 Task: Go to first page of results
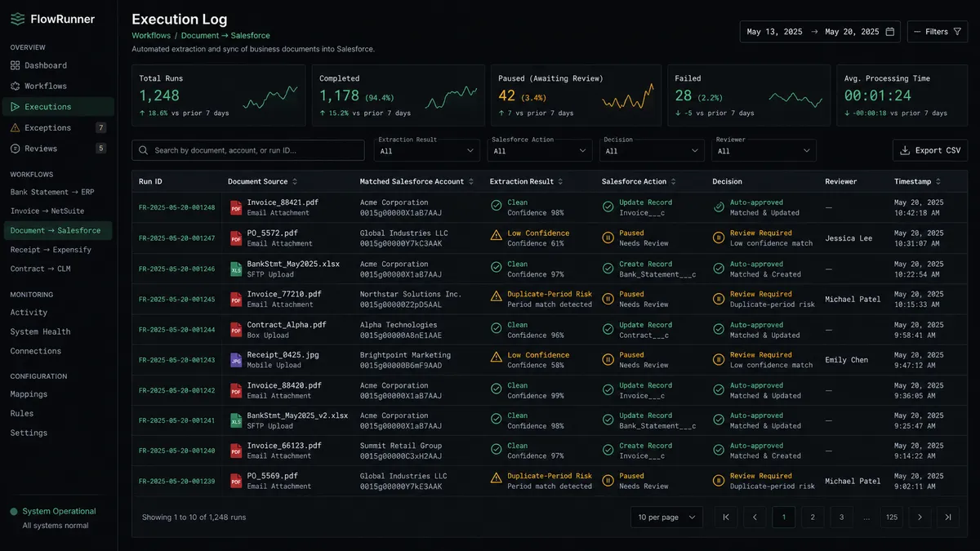[x=726, y=517]
